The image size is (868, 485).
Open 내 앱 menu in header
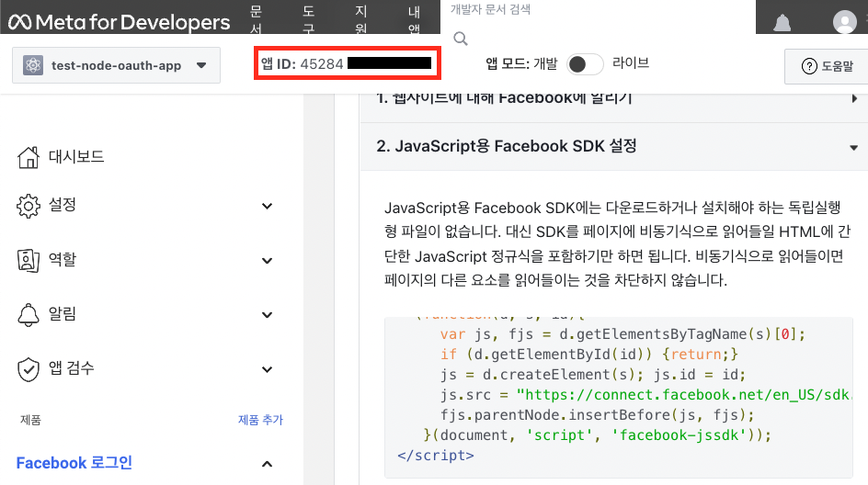(414, 19)
